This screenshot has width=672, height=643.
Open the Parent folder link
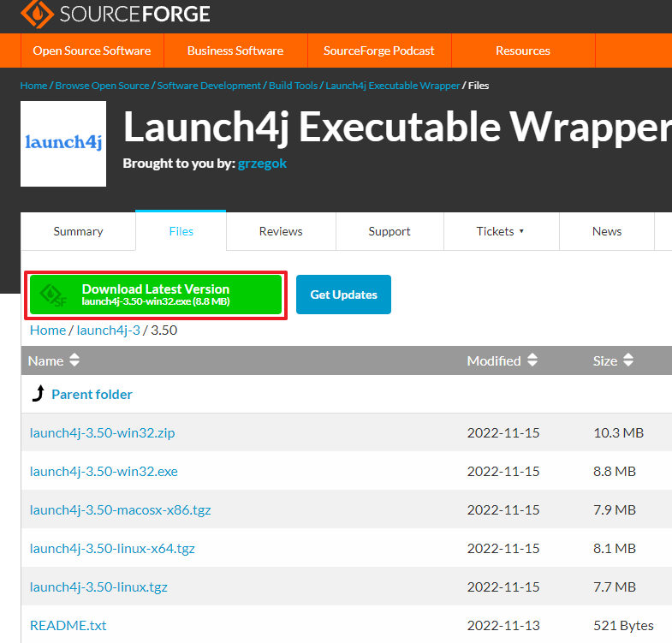click(92, 394)
